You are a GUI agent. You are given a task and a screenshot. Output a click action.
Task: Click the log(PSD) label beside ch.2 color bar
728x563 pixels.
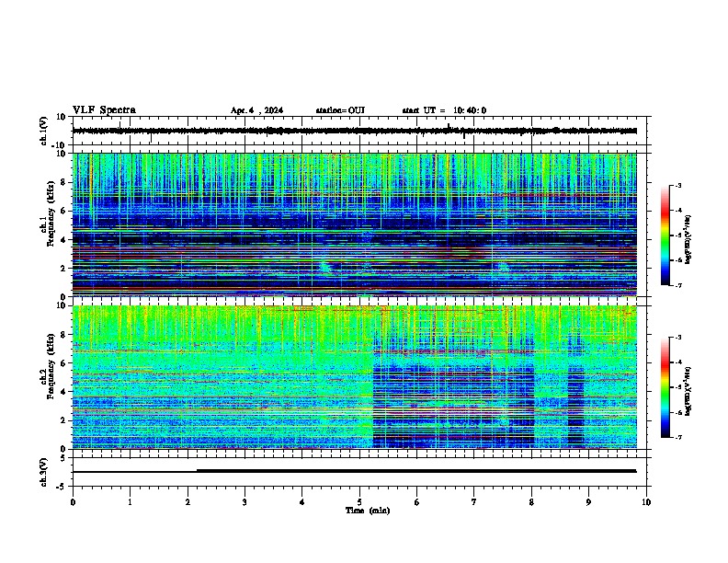pyautogui.click(x=688, y=392)
